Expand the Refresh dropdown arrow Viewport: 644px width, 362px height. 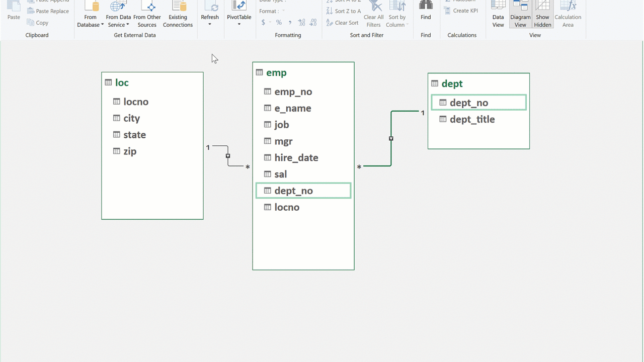pos(210,24)
